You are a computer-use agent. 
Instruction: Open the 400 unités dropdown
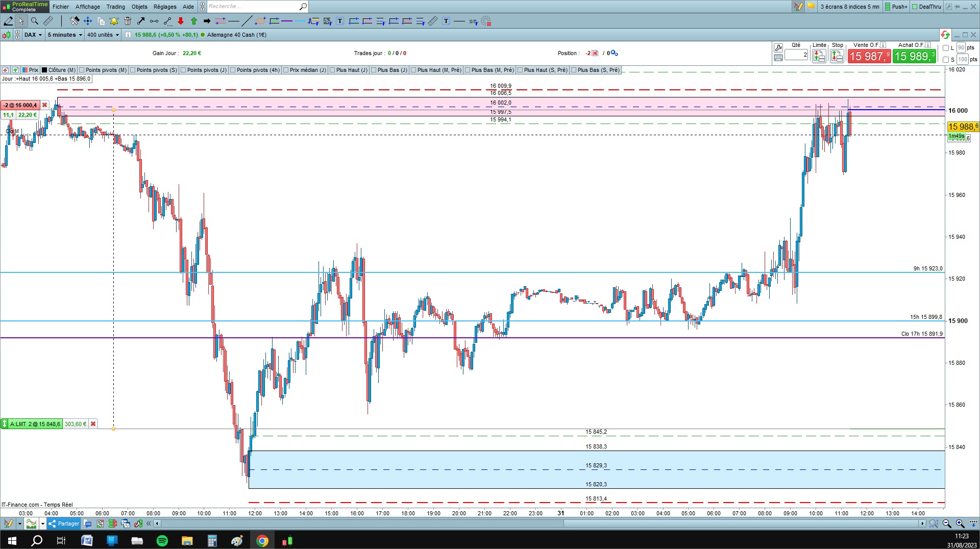tap(103, 35)
